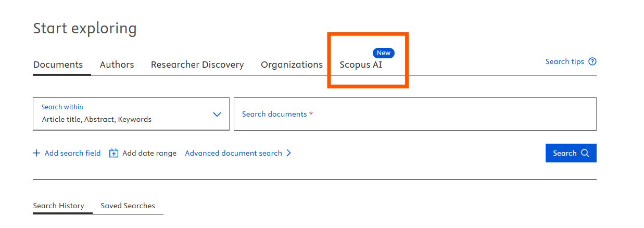Image resolution: width=644 pixels, height=228 pixels.
Task: Click the magnifier icon in the Search button
Action: coord(585,153)
